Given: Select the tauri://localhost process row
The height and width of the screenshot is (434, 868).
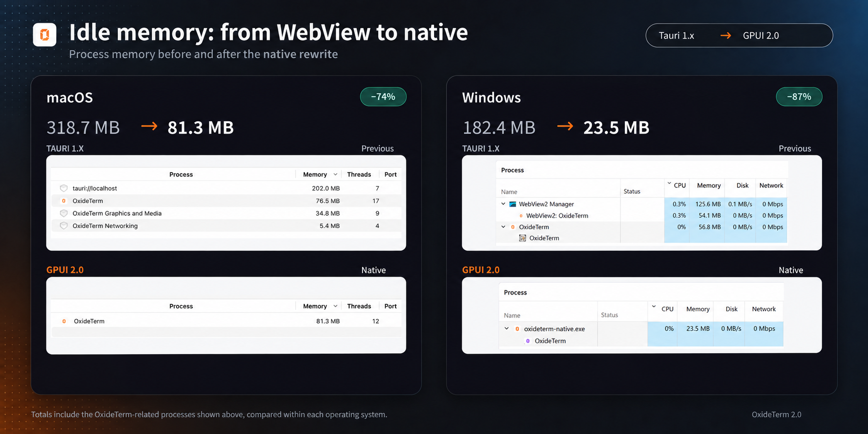Looking at the screenshot, I should (226, 188).
